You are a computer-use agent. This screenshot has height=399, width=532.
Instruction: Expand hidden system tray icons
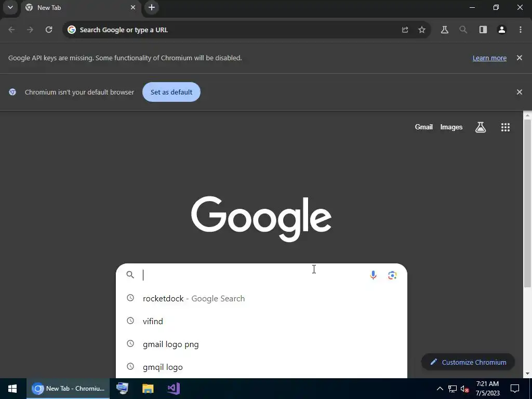440,389
